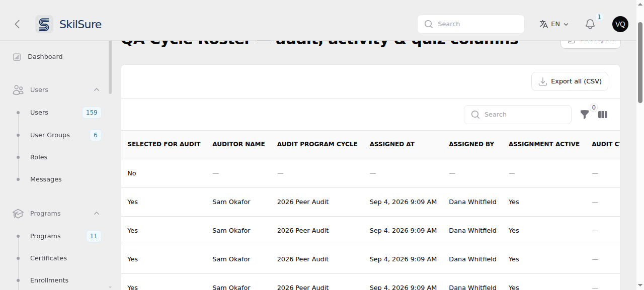Click the back arrow icon
644x290 pixels.
coord(17,24)
